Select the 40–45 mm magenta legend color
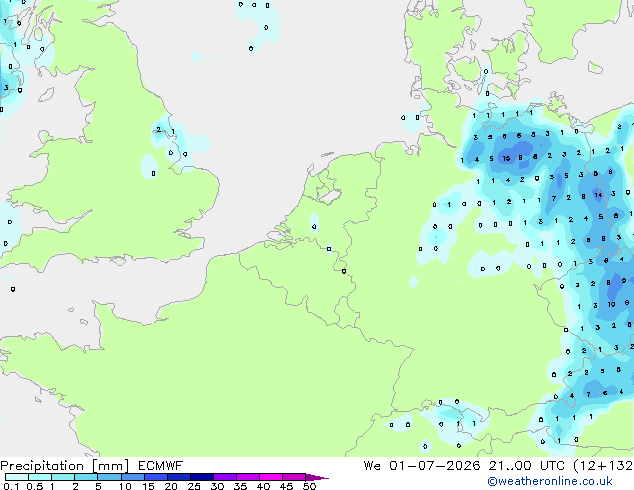The image size is (634, 490). click(271, 477)
